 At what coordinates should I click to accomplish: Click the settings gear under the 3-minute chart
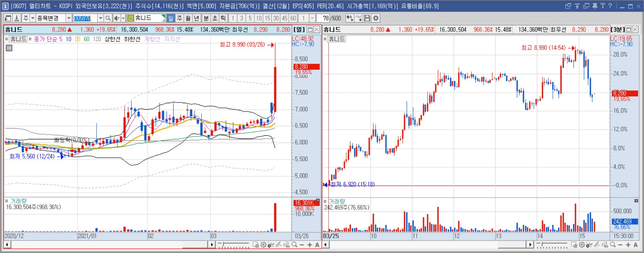pos(582,245)
